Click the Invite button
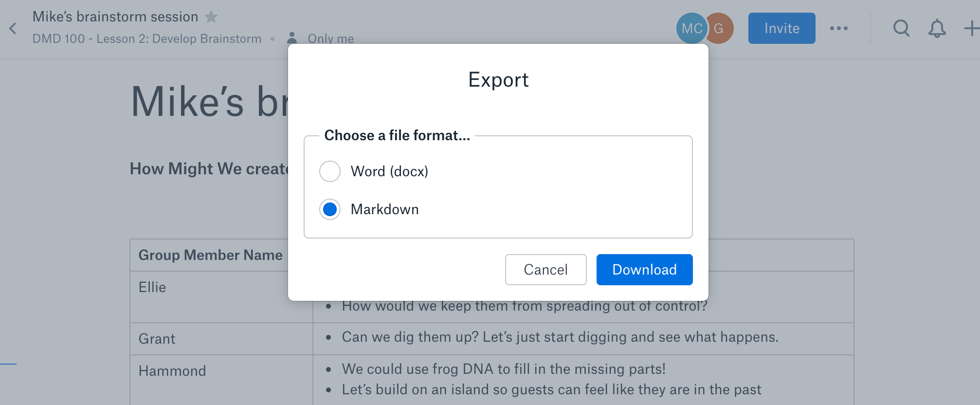This screenshot has height=405, width=980. pyautogui.click(x=781, y=28)
